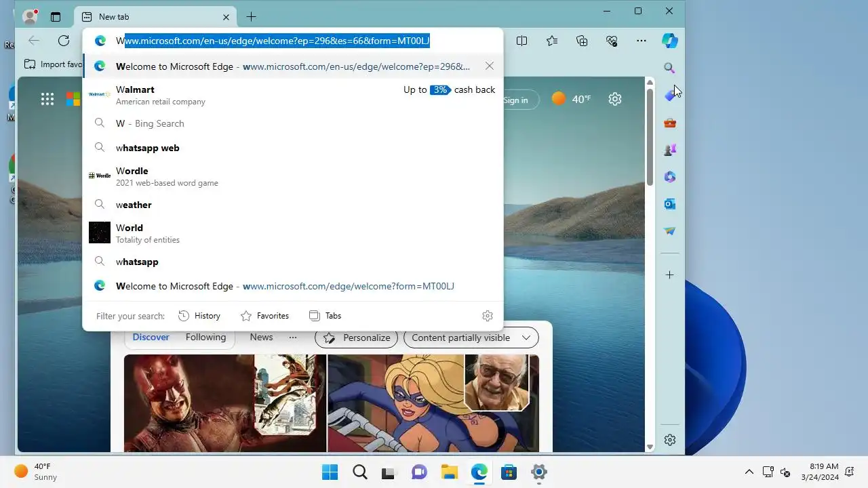Open the Settings and more ellipsis menu
This screenshot has height=488, width=868.
(x=642, y=41)
